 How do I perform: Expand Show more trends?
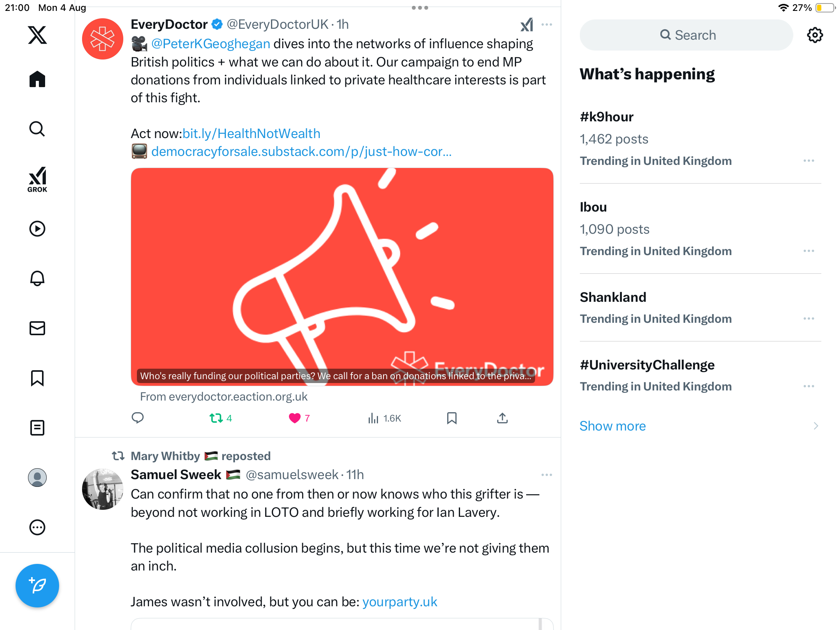[612, 426]
